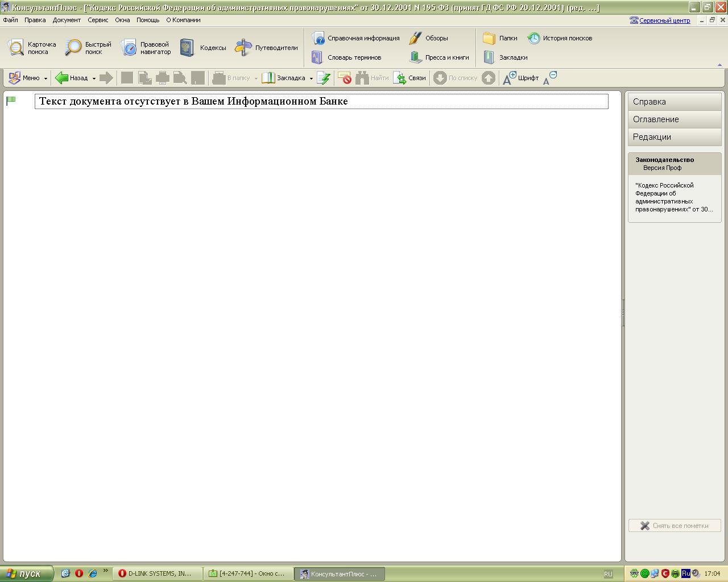
Task: Select the Кодекс Российской Федерации sidebar entry
Action: point(675,197)
